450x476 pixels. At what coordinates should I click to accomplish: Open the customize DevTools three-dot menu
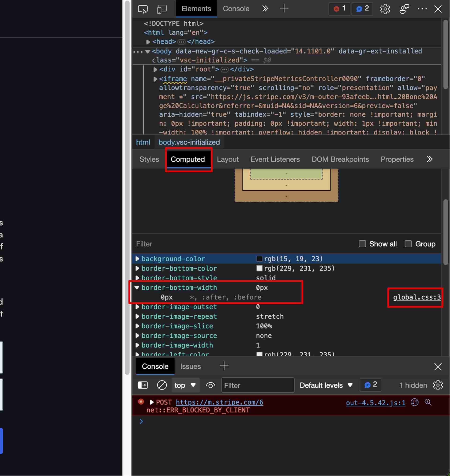pyautogui.click(x=422, y=9)
